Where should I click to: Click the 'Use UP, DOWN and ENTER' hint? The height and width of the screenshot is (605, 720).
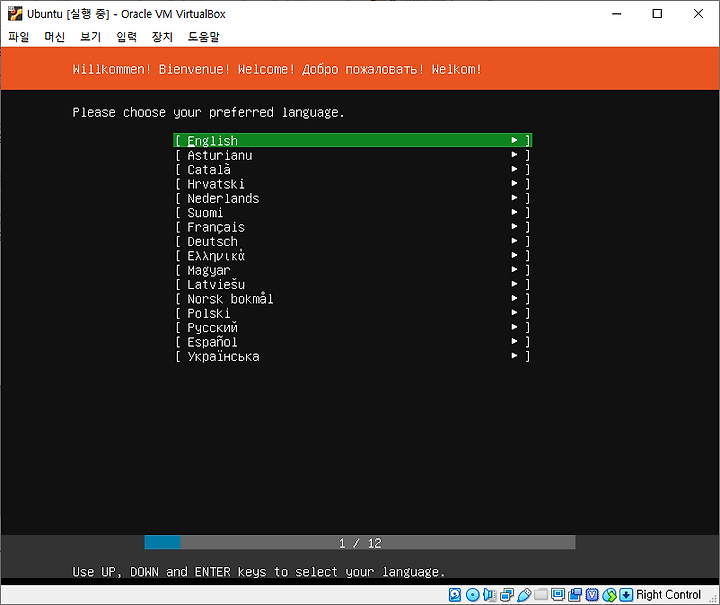[259, 572]
